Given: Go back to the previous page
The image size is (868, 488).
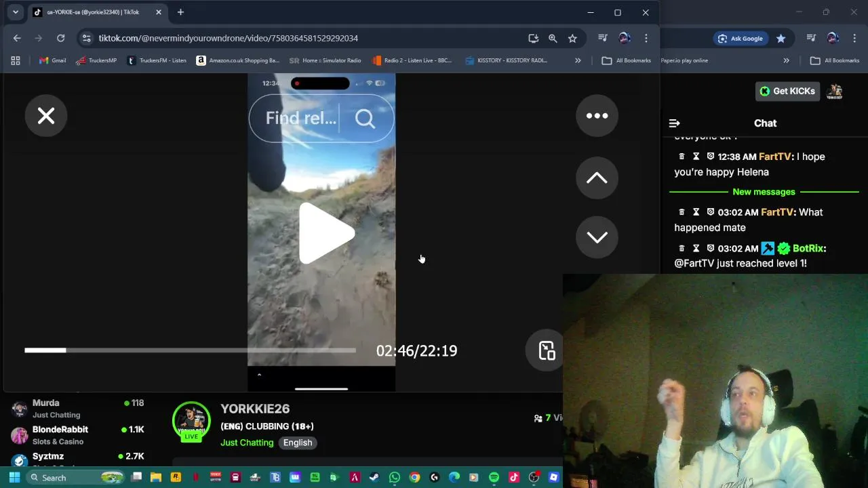Looking at the screenshot, I should [x=17, y=39].
